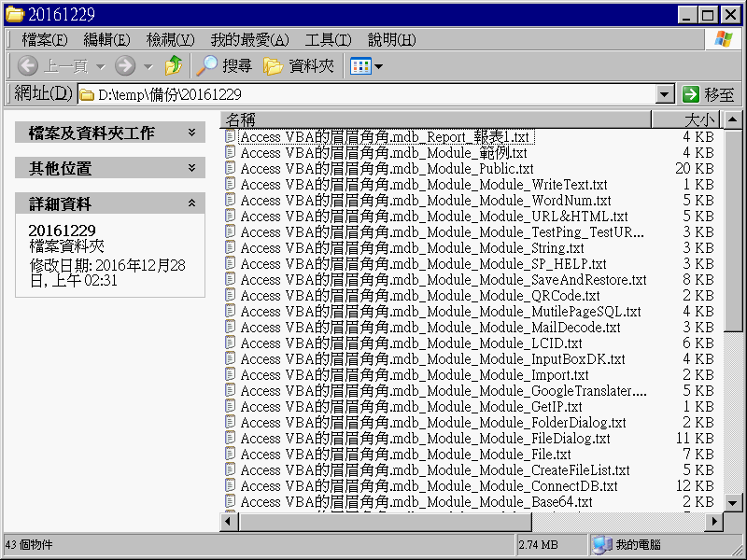The image size is (747, 560).
Task: Click file icon of Module_QRCode.txt
Action: pyautogui.click(x=230, y=296)
